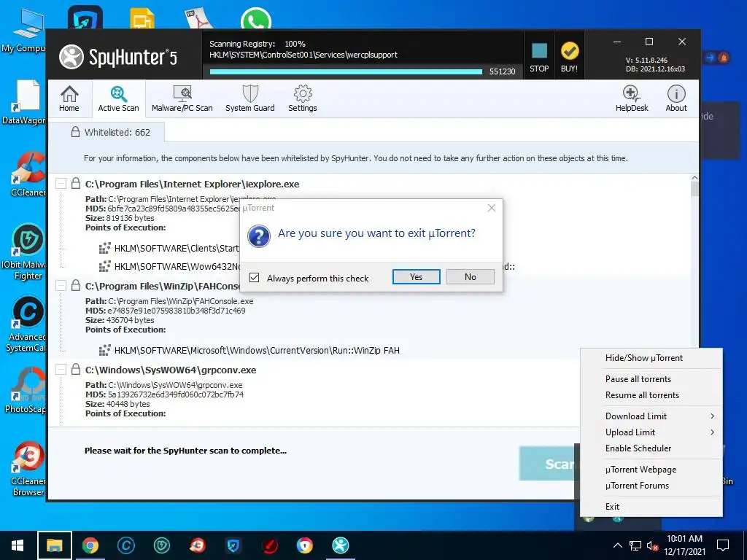
Task: Close the µTorrent exit dialog
Action: coord(492,208)
